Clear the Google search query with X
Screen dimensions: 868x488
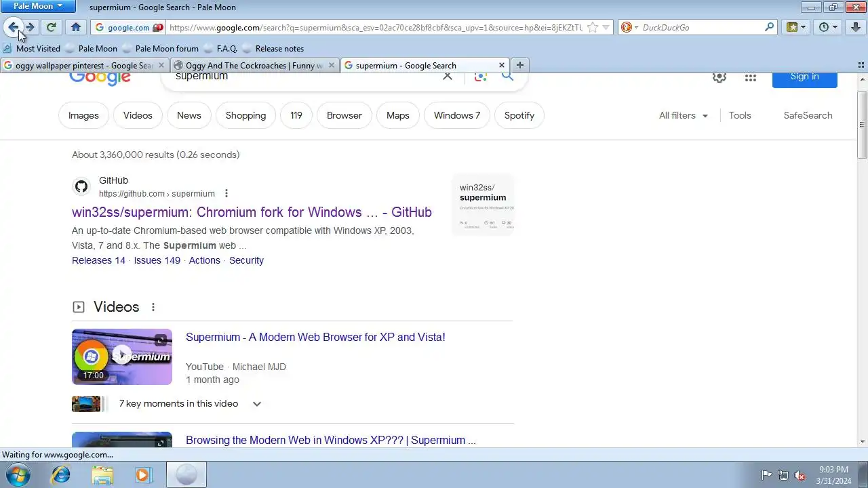click(448, 77)
